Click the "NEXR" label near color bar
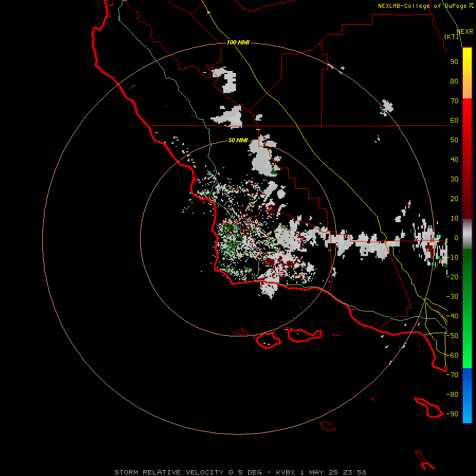Image resolution: width=476 pixels, height=476 pixels. point(465,32)
